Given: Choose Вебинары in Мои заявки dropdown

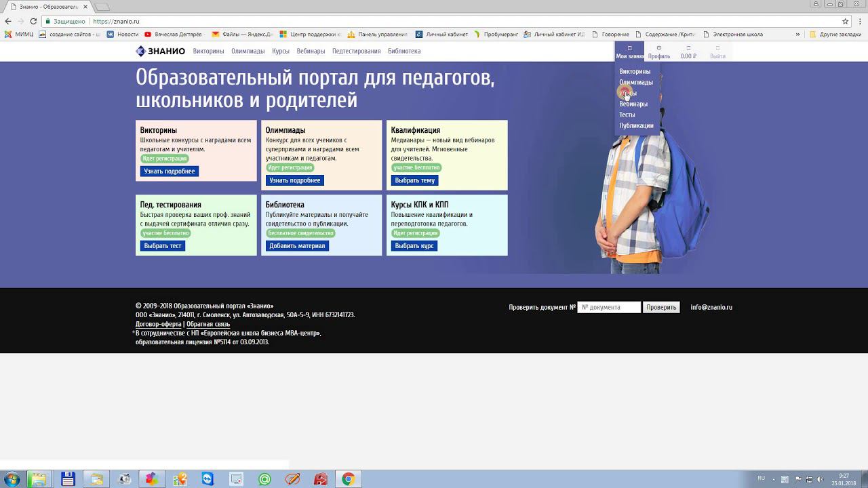Looking at the screenshot, I should tap(633, 104).
